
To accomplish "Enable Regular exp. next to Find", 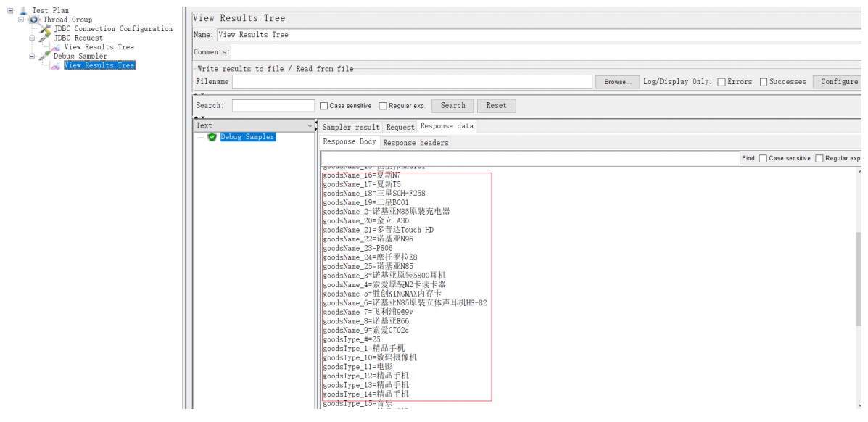I will (x=819, y=158).
